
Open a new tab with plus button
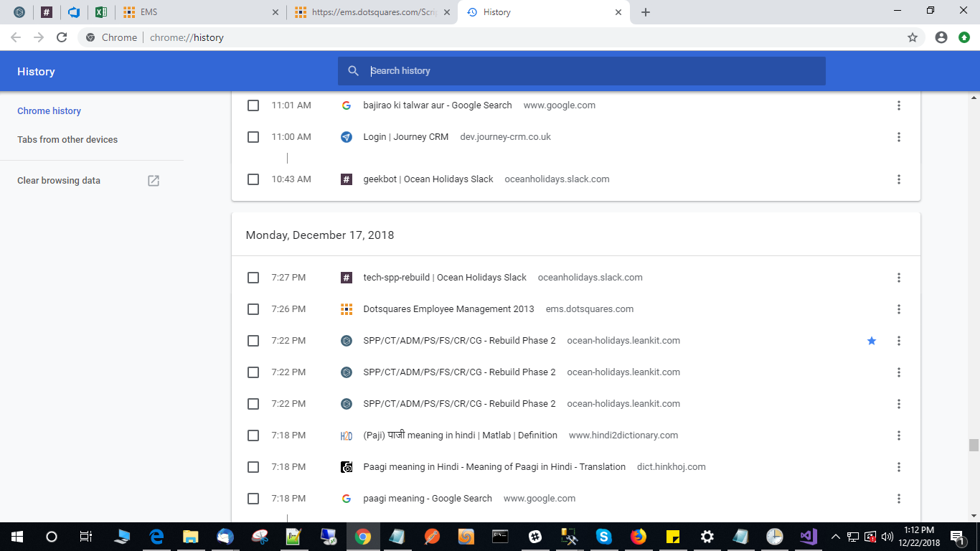(x=646, y=12)
